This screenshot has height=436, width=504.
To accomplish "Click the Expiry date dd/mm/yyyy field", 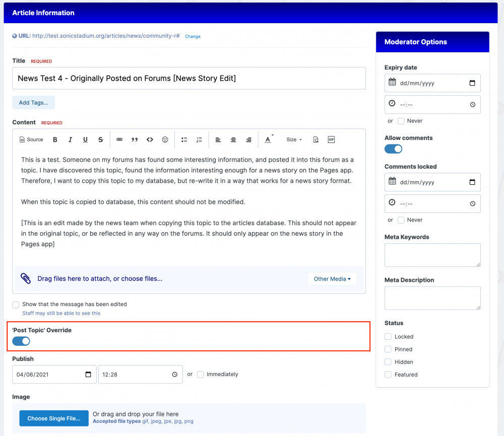I will pos(432,83).
